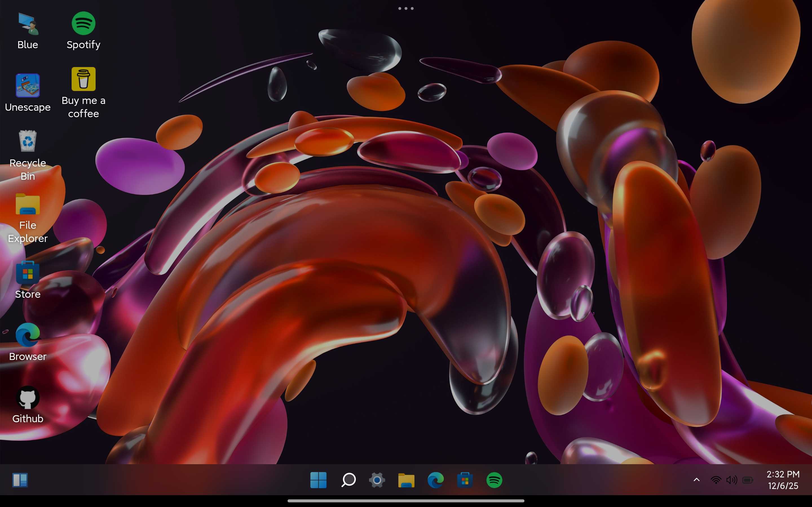Open the Spotify desktop shortcut
Screen dimensions: 812x507
(x=83, y=23)
